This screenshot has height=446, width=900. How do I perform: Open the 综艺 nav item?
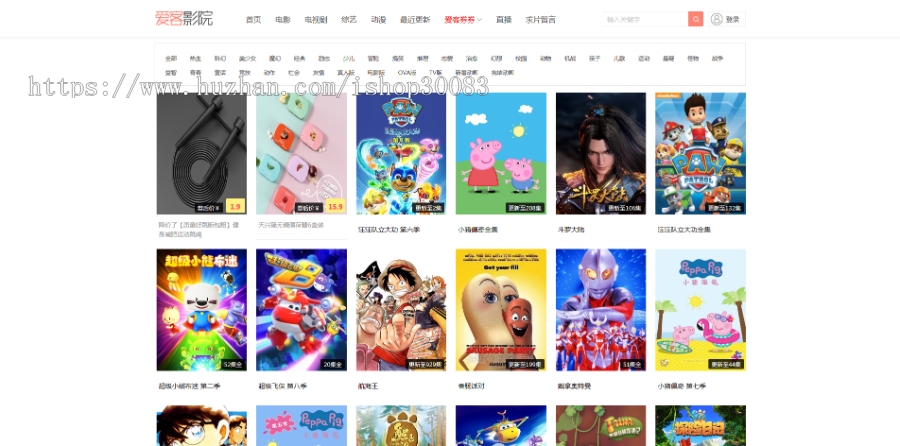click(x=349, y=20)
